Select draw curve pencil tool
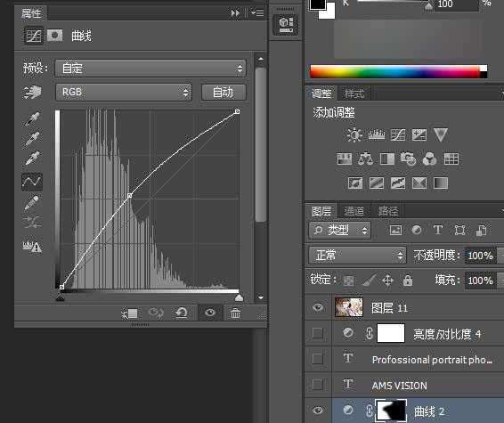This screenshot has height=423, width=504. pyautogui.click(x=32, y=202)
